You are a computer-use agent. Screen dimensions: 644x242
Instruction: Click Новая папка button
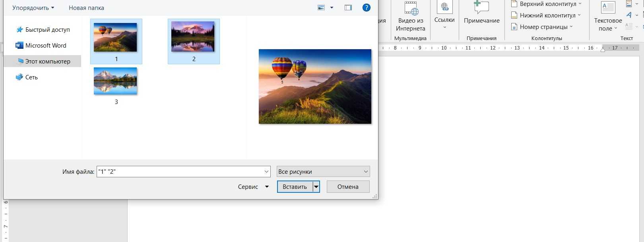[x=86, y=8]
